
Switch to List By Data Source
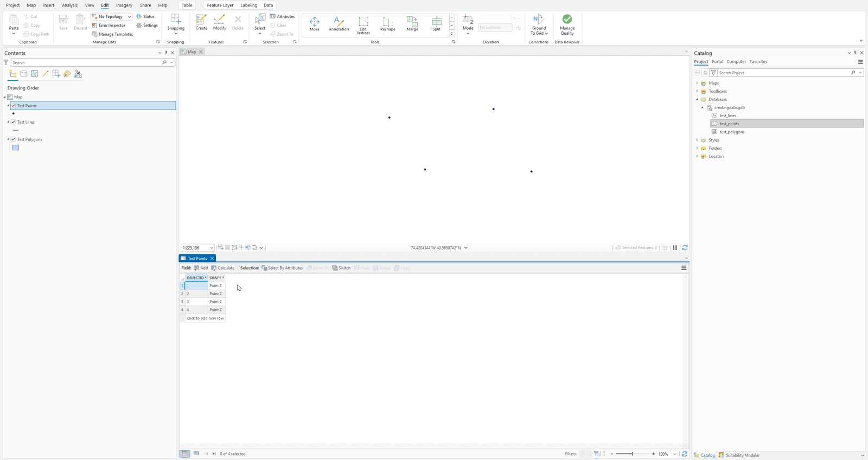tap(23, 74)
